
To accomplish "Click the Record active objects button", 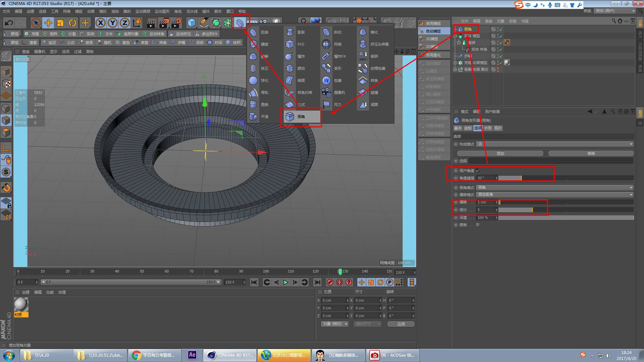I will click(330, 282).
